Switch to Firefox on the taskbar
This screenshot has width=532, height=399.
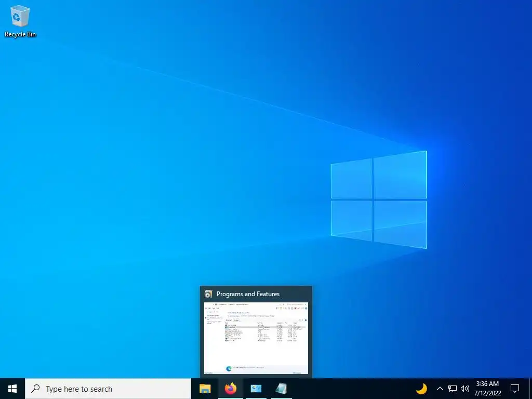point(231,389)
